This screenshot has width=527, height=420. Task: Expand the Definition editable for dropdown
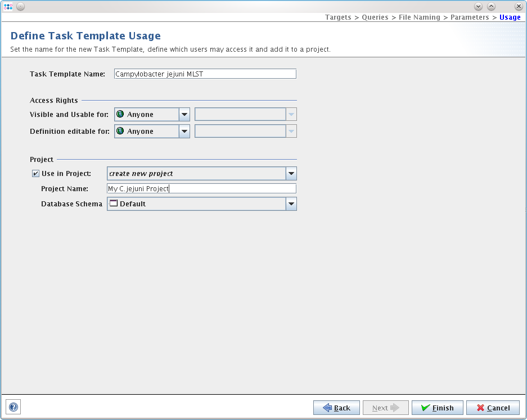(184, 132)
